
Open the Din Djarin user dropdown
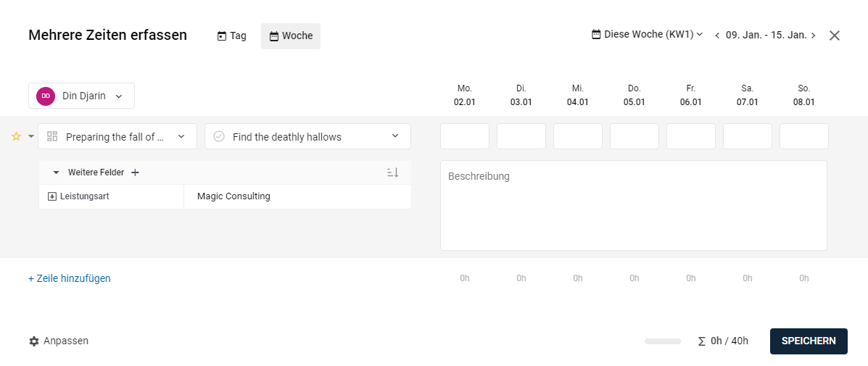coord(81,96)
